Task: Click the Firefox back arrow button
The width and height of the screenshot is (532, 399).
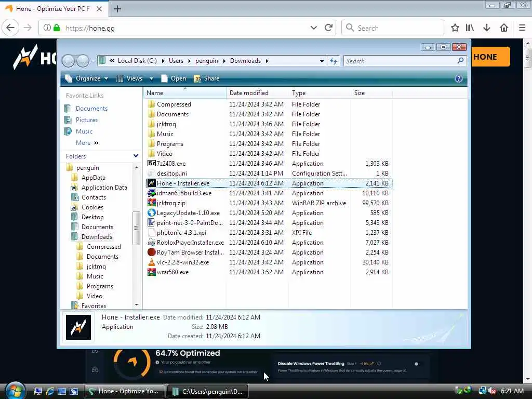Action: coord(10,28)
